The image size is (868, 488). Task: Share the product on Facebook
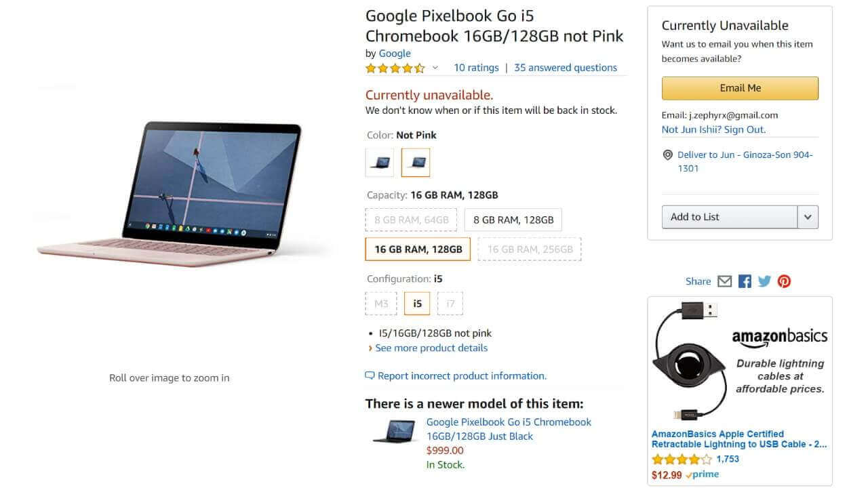[x=745, y=281]
